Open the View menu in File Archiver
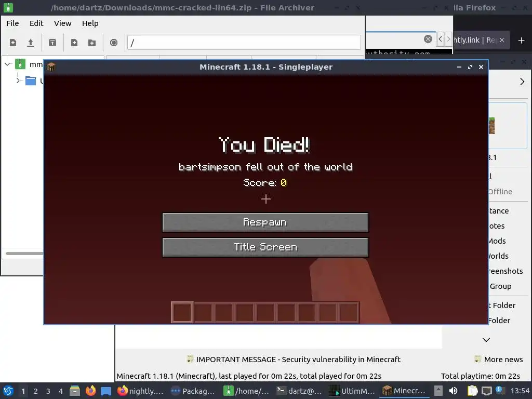Image resolution: width=532 pixels, height=399 pixels. (62, 23)
